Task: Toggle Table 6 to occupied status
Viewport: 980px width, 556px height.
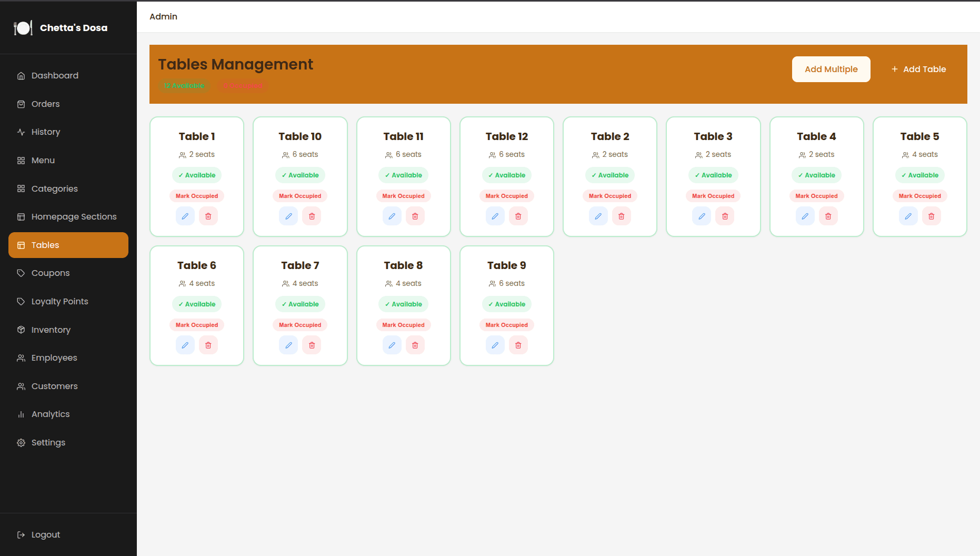Action: (196, 325)
